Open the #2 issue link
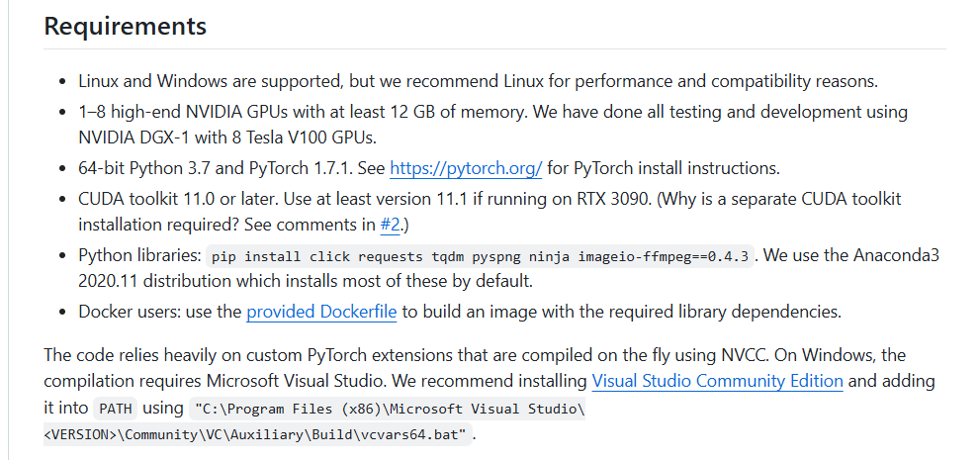The width and height of the screenshot is (980, 460). 390,225
